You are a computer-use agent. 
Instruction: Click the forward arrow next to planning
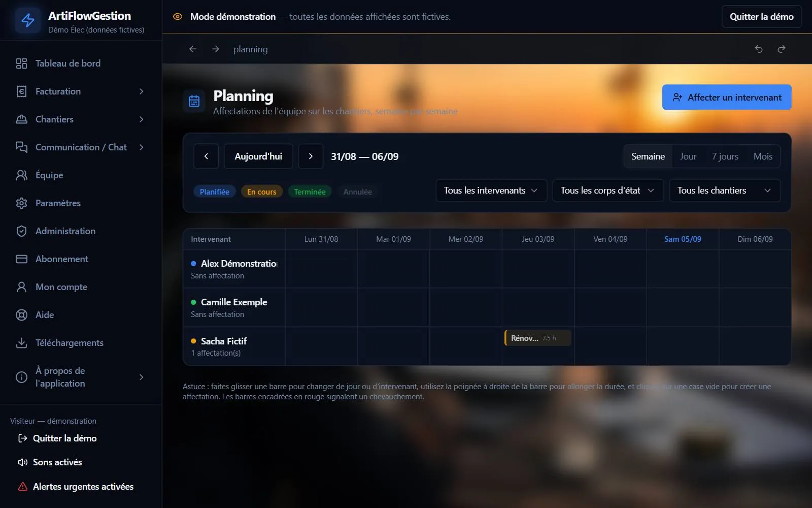[216, 49]
